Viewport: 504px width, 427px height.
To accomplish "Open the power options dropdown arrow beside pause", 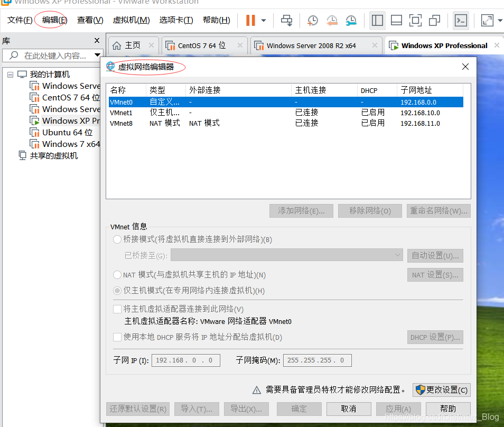I will (264, 21).
